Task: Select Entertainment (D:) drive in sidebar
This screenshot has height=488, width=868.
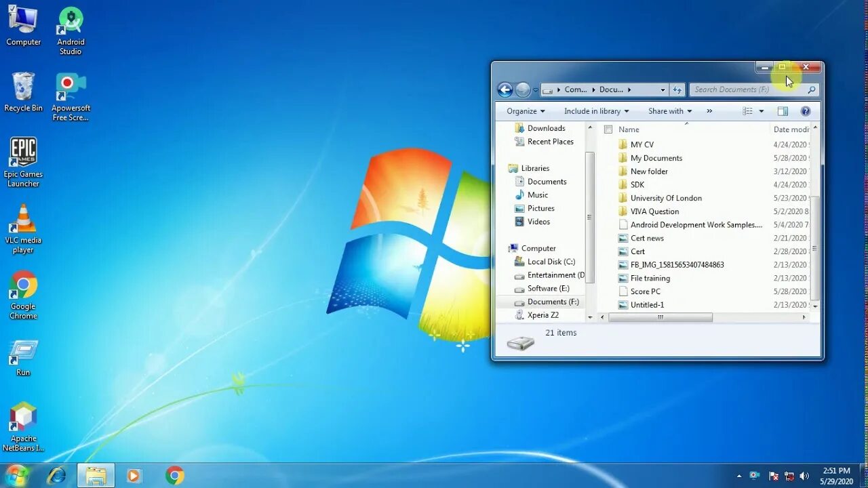Action: tap(549, 275)
